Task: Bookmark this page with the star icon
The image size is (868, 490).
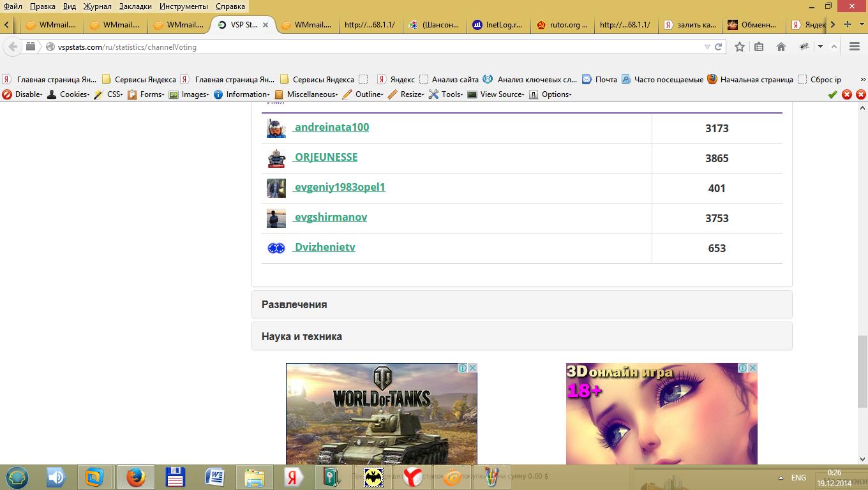Action: point(740,47)
